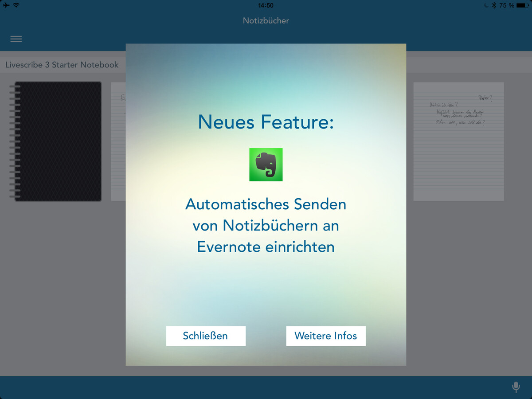Viewport: 532px width, 399px height.
Task: Open the handwritten page thumbnail on the right
Action: [x=459, y=141]
